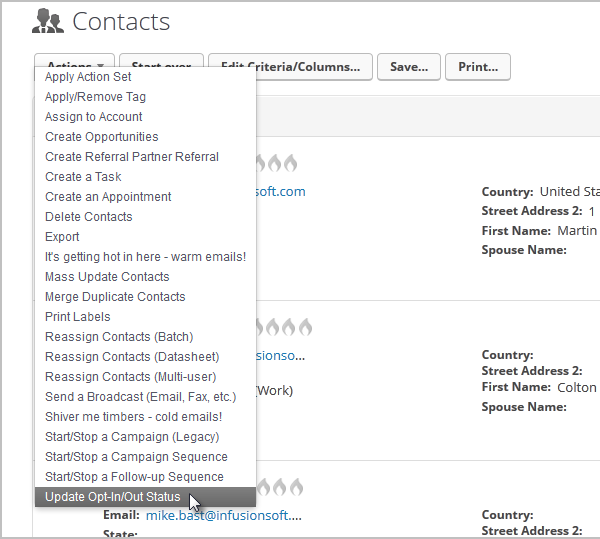Select Delete Contacts menu item

point(145,217)
